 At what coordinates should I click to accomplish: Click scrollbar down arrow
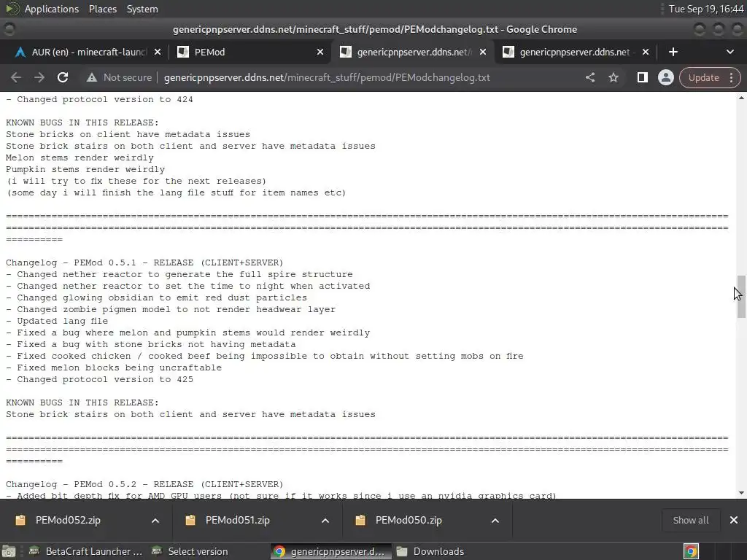coord(741,494)
